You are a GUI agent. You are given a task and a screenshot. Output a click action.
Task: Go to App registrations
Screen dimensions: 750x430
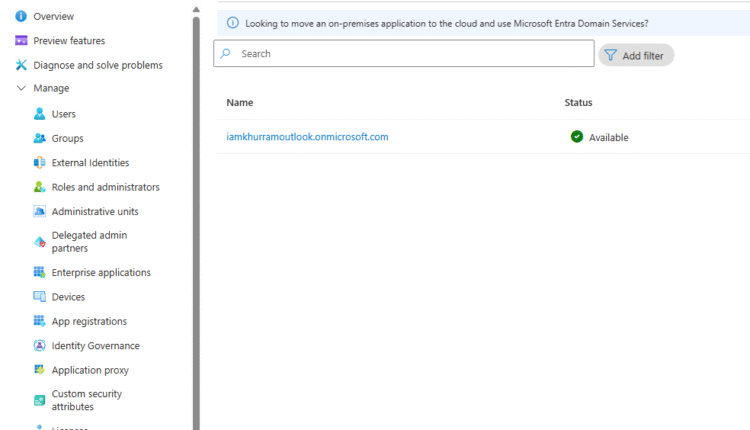point(89,321)
